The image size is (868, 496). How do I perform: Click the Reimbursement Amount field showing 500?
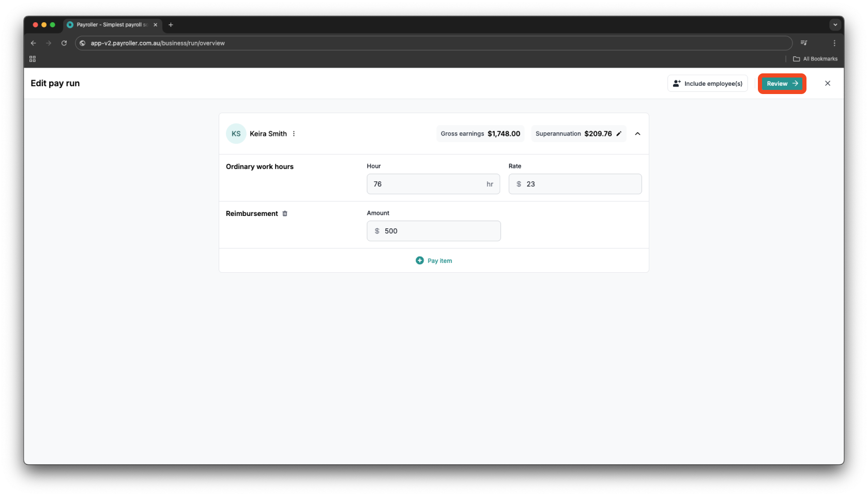pos(434,231)
